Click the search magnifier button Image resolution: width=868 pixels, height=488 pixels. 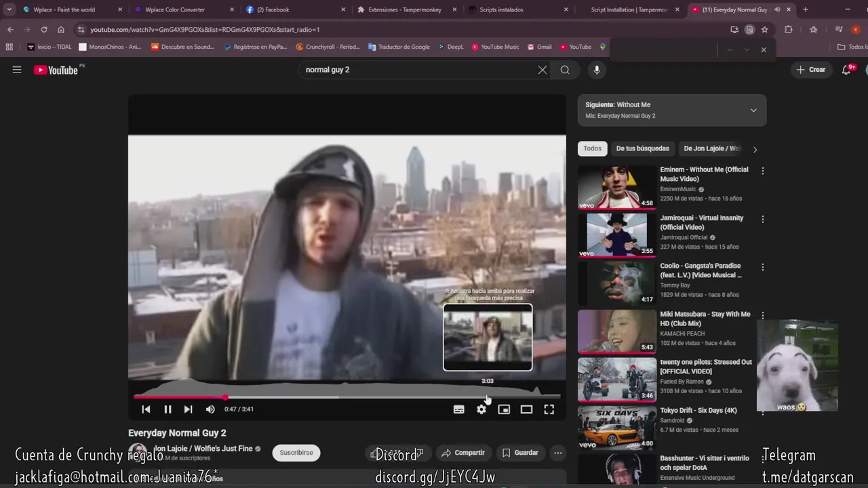click(x=565, y=70)
